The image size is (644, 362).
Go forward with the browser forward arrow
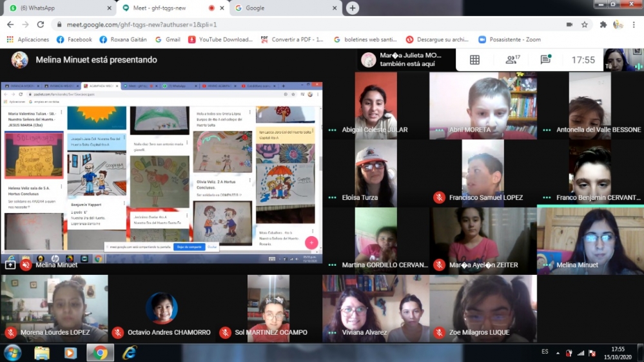coord(26,25)
